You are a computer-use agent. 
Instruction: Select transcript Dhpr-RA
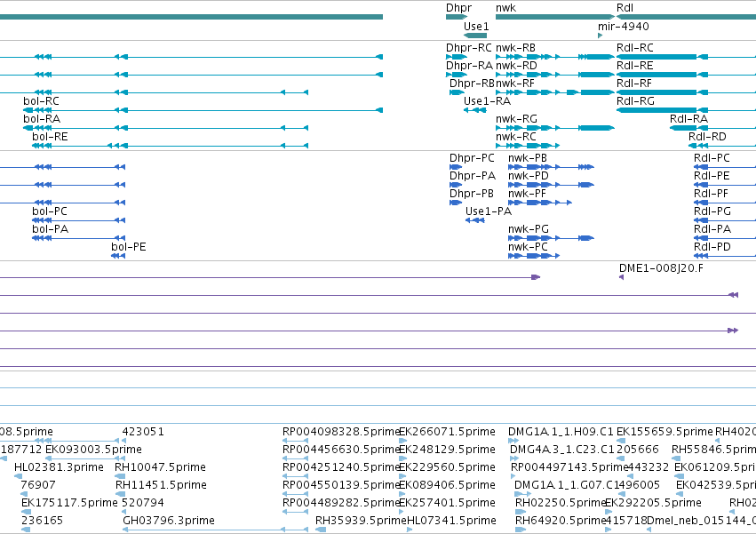469,66
